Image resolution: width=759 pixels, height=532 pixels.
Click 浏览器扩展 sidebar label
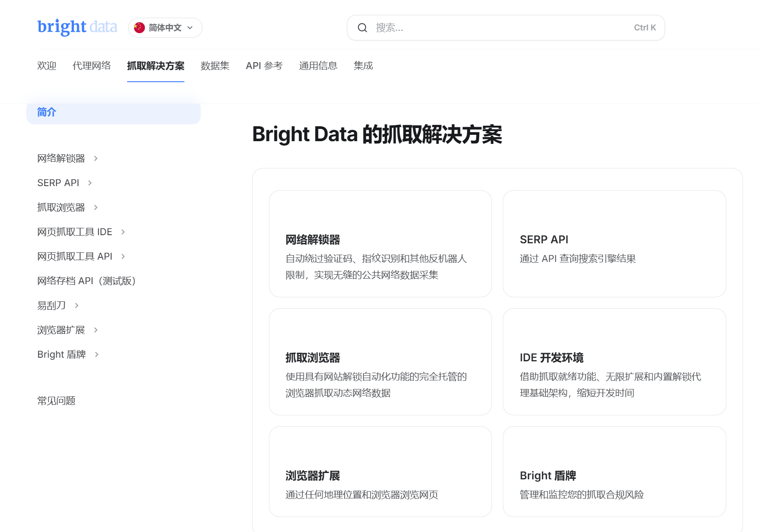61,330
